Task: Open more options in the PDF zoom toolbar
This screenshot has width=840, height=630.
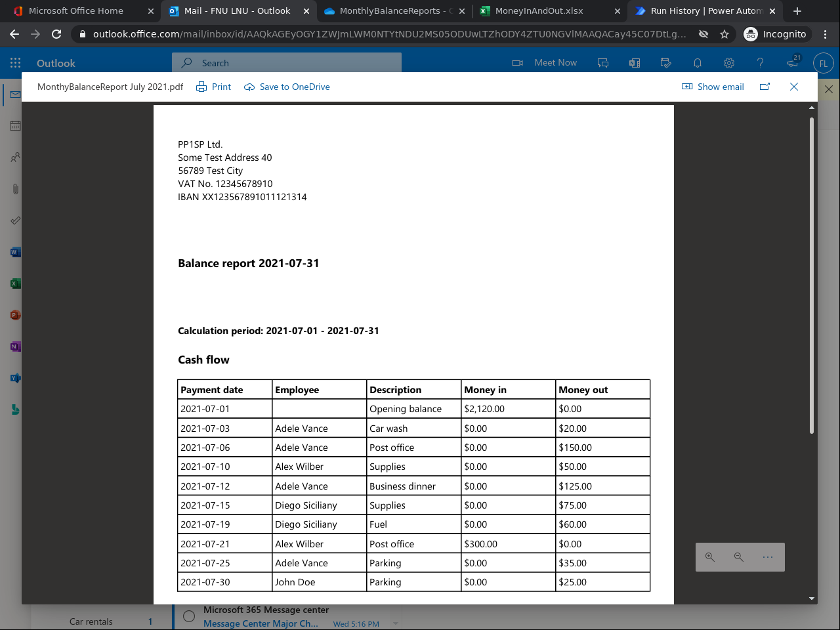Action: click(768, 557)
